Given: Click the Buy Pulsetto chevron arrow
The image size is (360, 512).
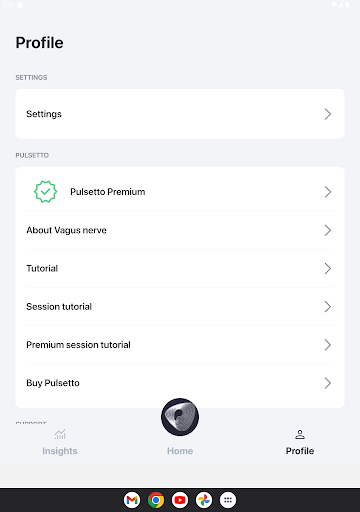Looking at the screenshot, I should 328,383.
